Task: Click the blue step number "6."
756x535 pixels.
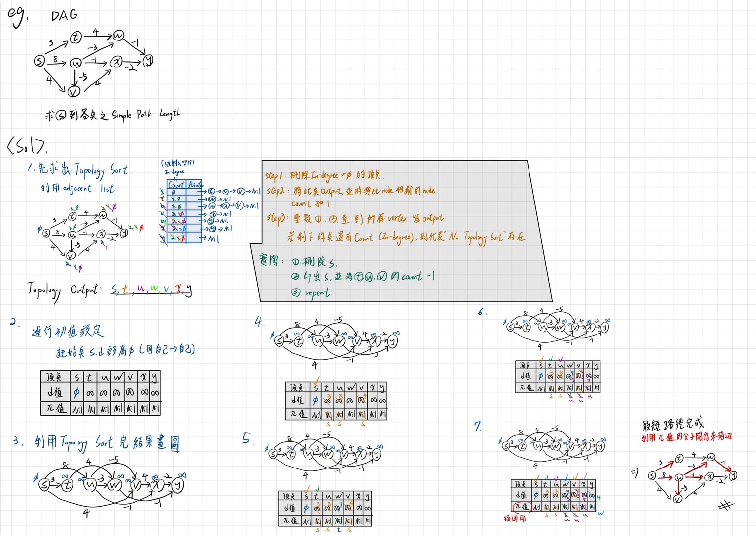Action: [x=482, y=312]
